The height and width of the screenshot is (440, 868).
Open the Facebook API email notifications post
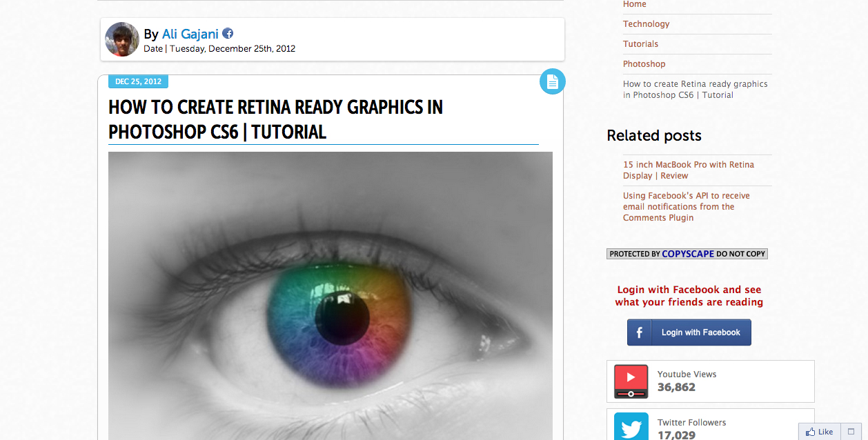tap(687, 207)
